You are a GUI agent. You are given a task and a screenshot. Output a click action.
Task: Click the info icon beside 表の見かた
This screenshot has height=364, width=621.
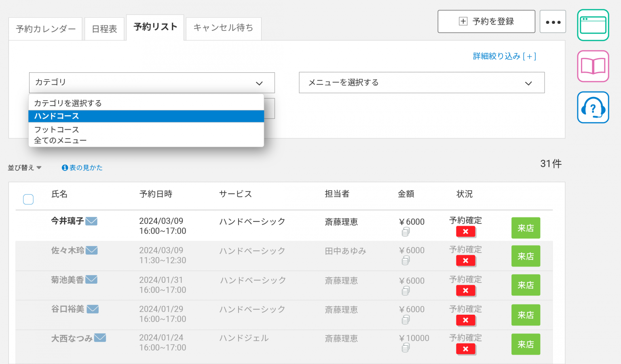65,168
